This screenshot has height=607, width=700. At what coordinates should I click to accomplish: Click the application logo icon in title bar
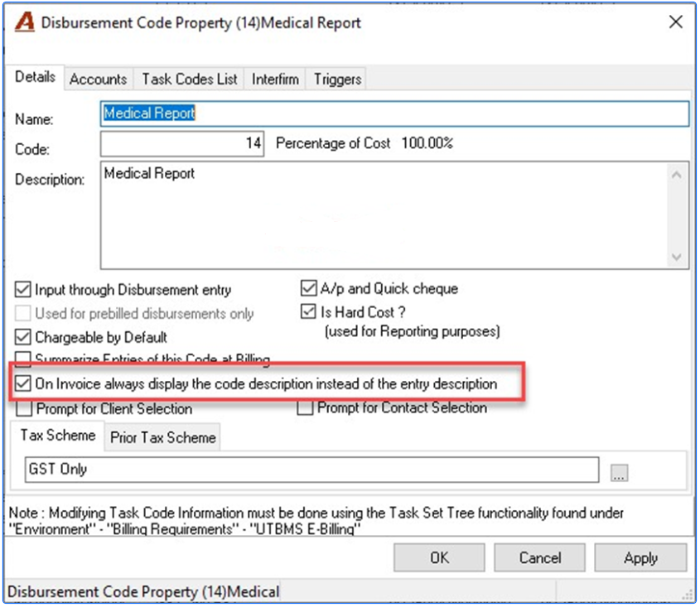point(24,22)
